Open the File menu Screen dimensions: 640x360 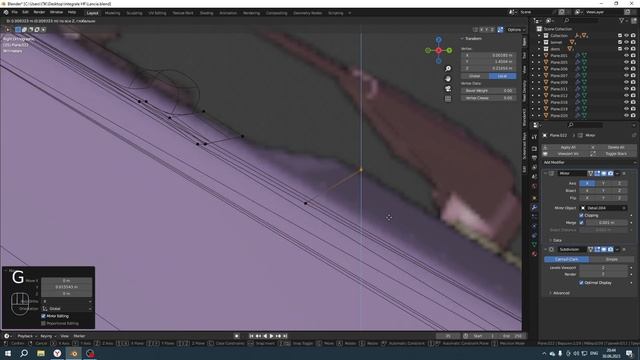point(15,12)
